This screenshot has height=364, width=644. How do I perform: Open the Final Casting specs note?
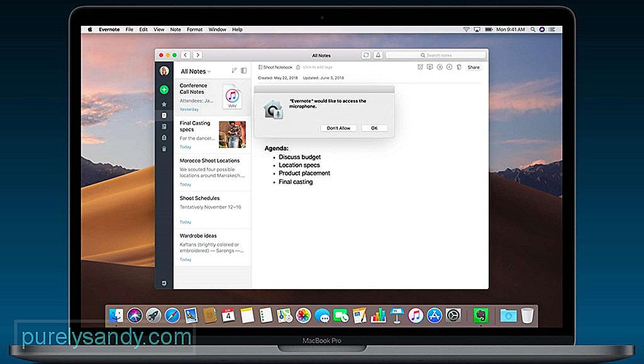(213, 135)
